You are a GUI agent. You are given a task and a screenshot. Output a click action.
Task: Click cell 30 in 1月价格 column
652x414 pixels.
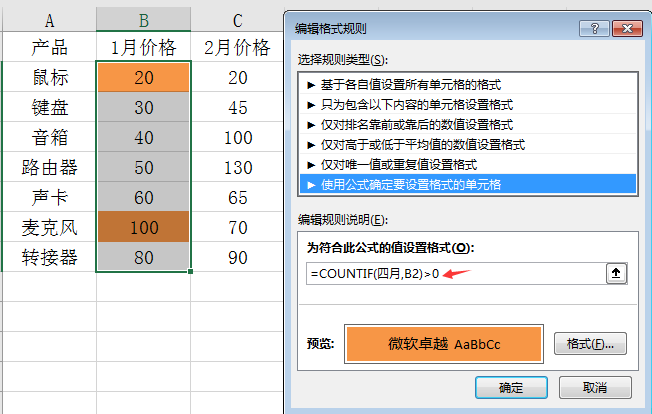pyautogui.click(x=143, y=107)
